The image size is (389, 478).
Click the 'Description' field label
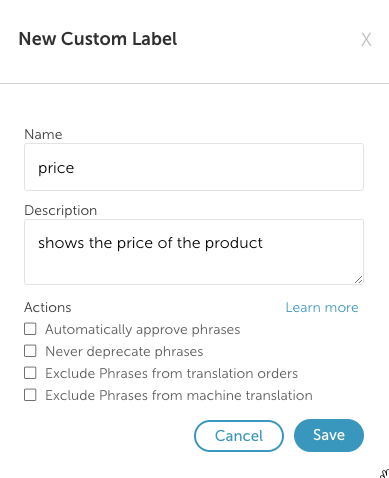[x=60, y=211]
